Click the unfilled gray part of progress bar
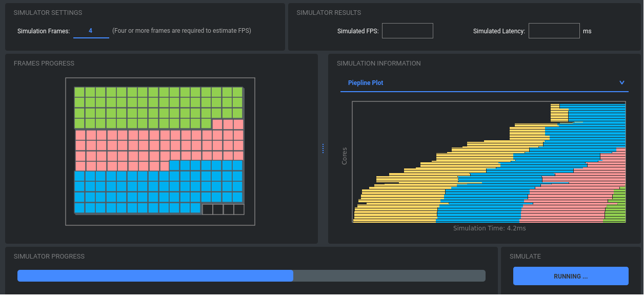Image resolution: width=644 pixels, height=298 pixels. point(389,276)
